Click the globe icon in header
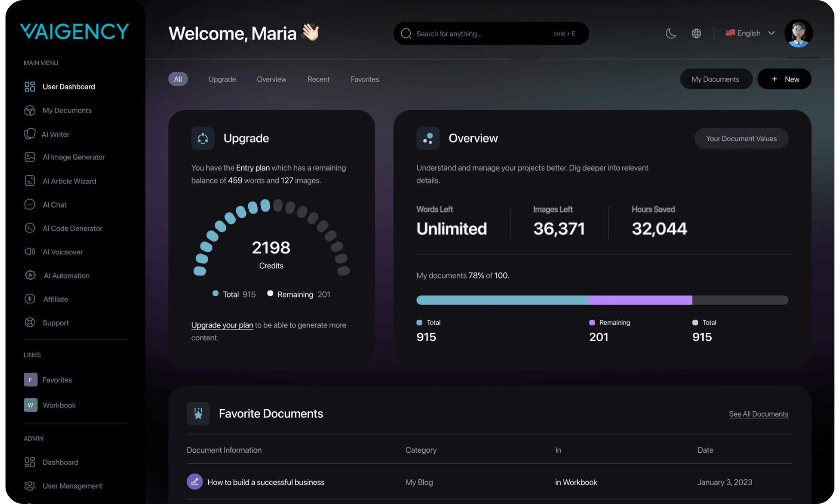Screen dimensions: 840x504 (x=696, y=33)
